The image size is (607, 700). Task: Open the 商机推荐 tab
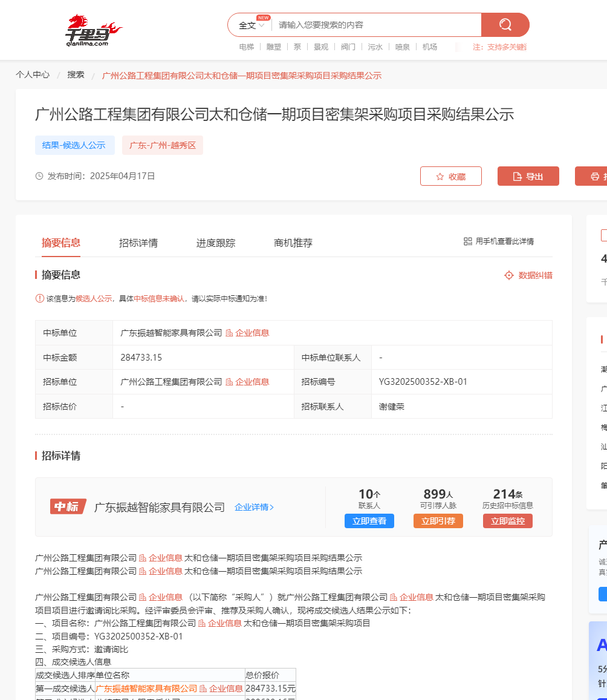pos(293,243)
